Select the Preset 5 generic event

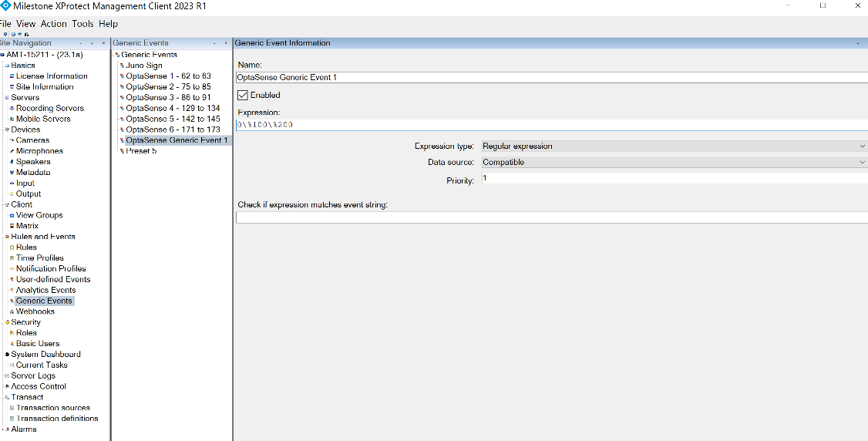(x=141, y=151)
